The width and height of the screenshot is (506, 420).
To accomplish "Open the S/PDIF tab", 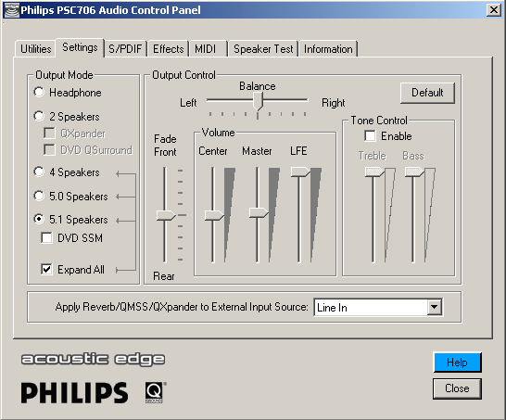I will tap(125, 49).
